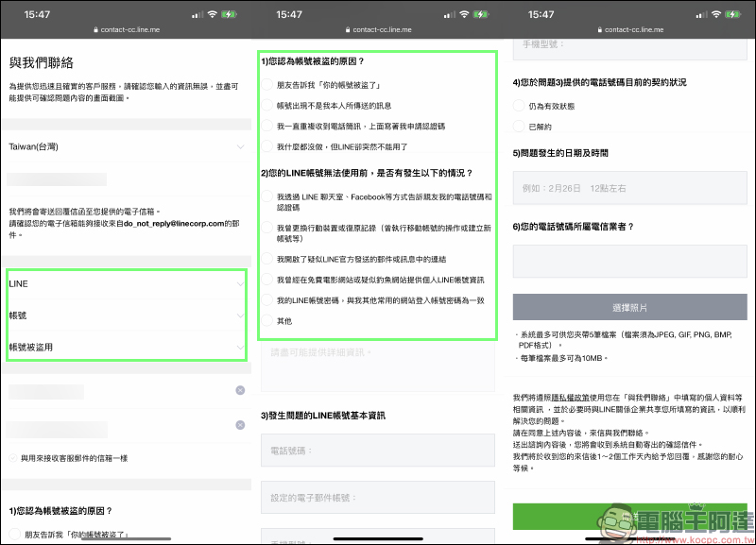756x545 pixels.
Task: Select 帳號出現不是我本人所傳送的訊息 option
Action: [x=267, y=106]
